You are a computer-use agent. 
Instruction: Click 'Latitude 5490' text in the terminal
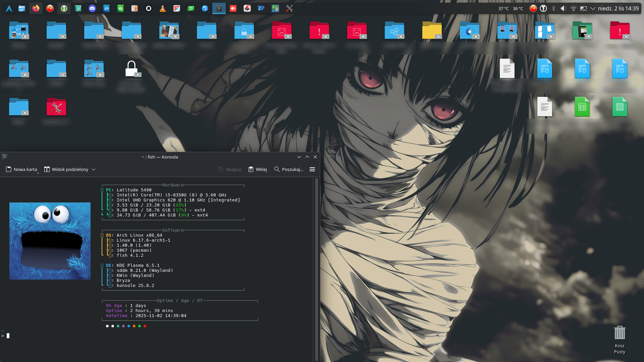134,190
